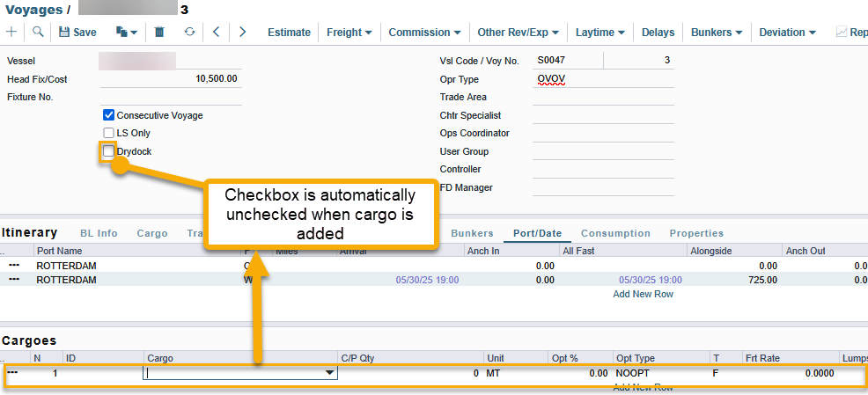This screenshot has height=395, width=868.
Task: Click the magnifying glass search icon
Action: pos(38,32)
